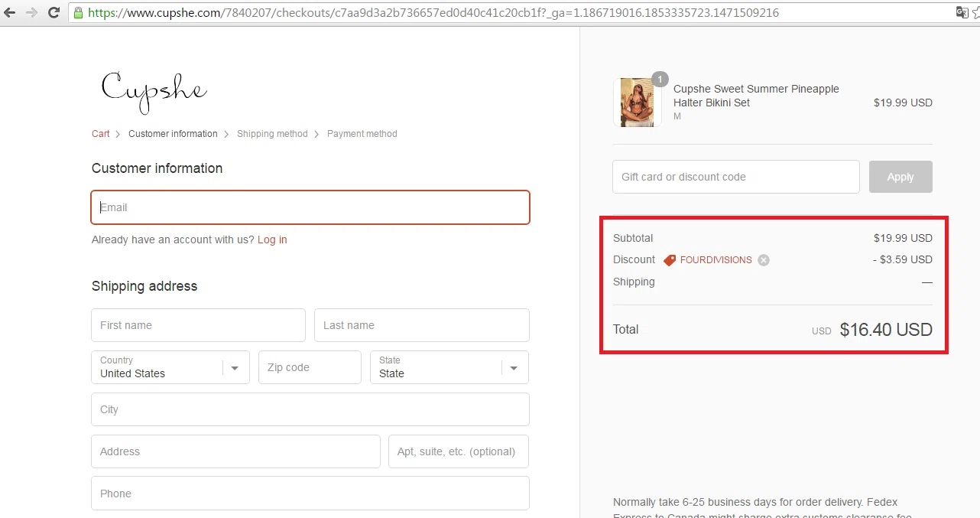View site security via the padlock icon
Image resolution: width=980 pixels, height=518 pixels.
[x=78, y=12]
